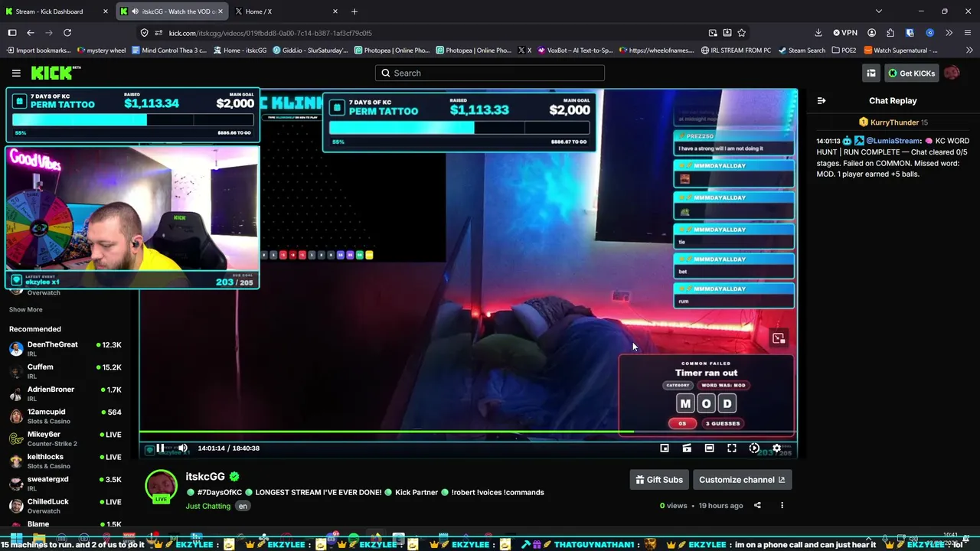
Task: Switch to the Home / X tab
Action: pyautogui.click(x=286, y=11)
